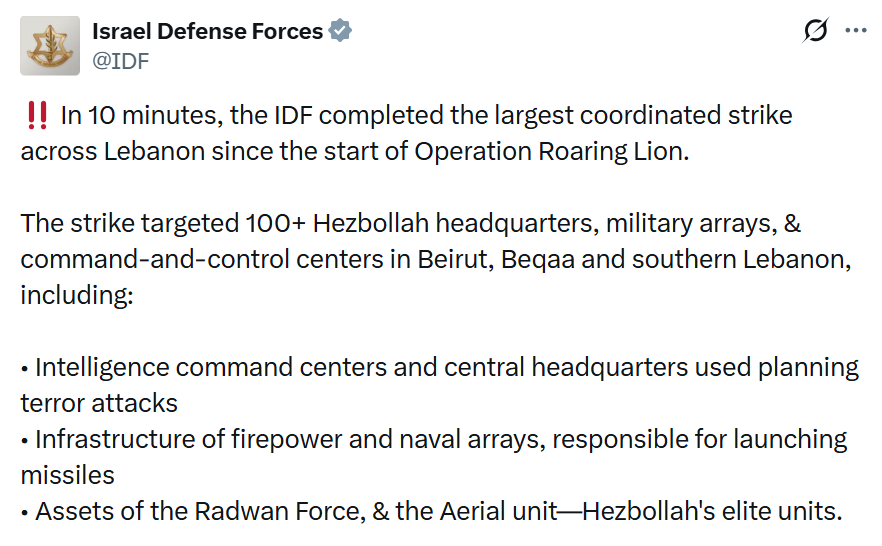Click the word "Beqaa" in the post
882x546 pixels.
pos(540,258)
